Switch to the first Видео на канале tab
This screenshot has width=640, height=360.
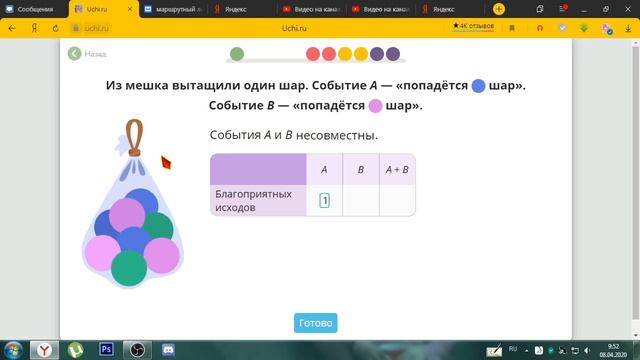pos(311,9)
